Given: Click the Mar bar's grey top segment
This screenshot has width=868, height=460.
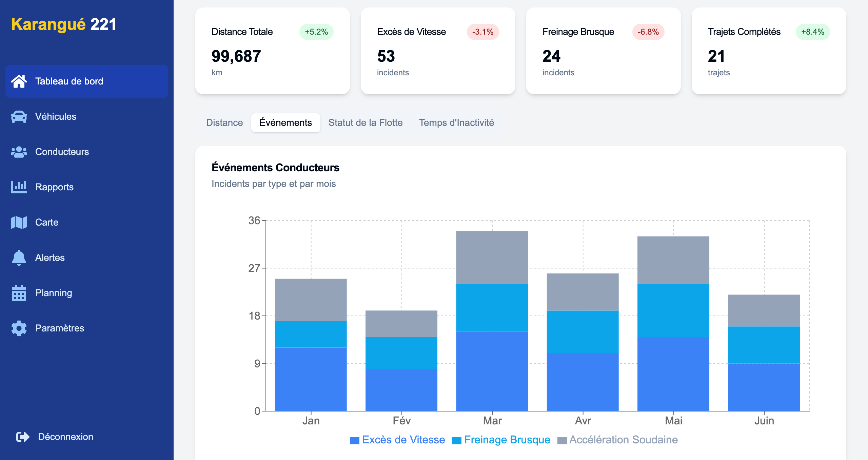Looking at the screenshot, I should 492,257.
